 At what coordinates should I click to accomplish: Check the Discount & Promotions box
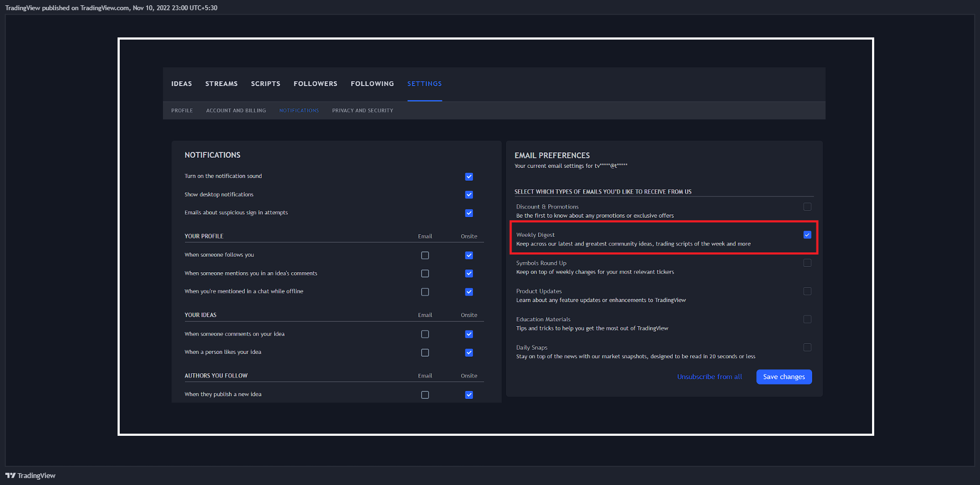tap(807, 206)
